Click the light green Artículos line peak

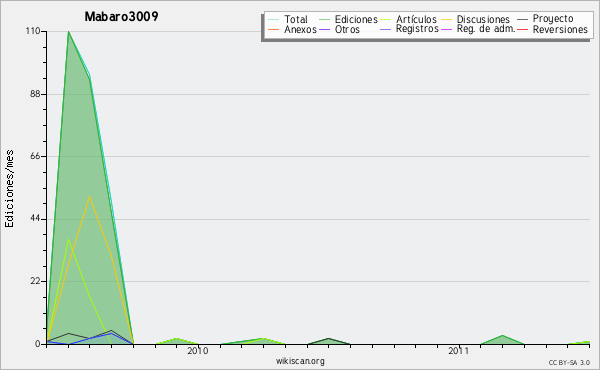68,240
